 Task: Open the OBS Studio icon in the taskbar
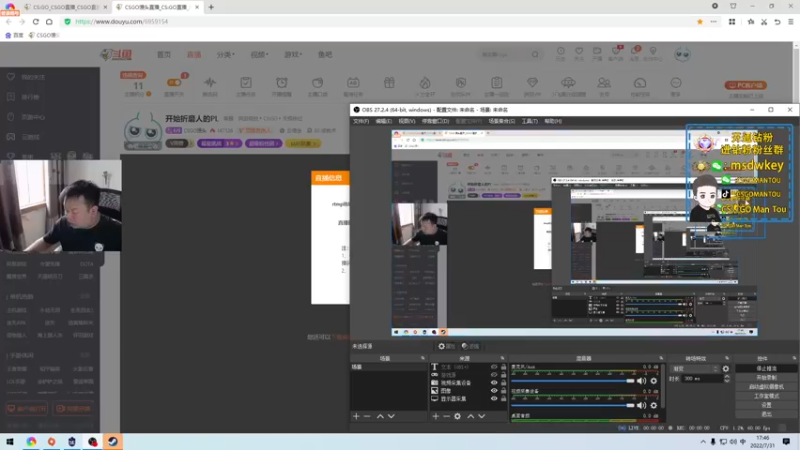tap(92, 441)
